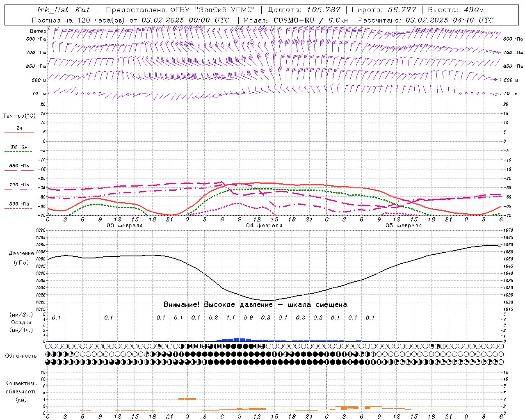525x420 pixels.
Task: Click the Широта 56.777 latitude value
Action: [384, 10]
